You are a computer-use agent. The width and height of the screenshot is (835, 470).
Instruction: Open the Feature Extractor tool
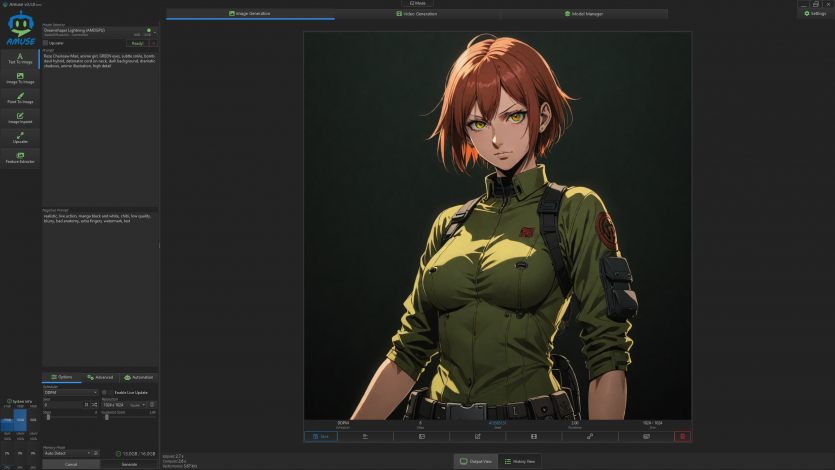click(x=20, y=157)
